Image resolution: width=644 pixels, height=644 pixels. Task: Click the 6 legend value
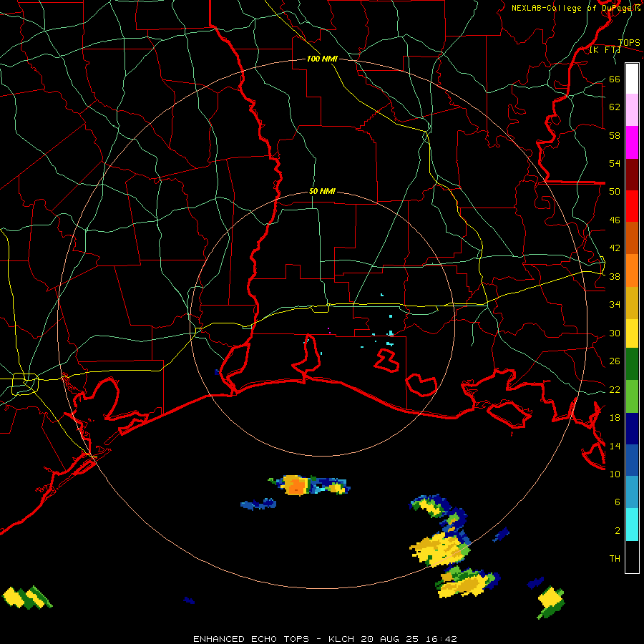[618, 502]
